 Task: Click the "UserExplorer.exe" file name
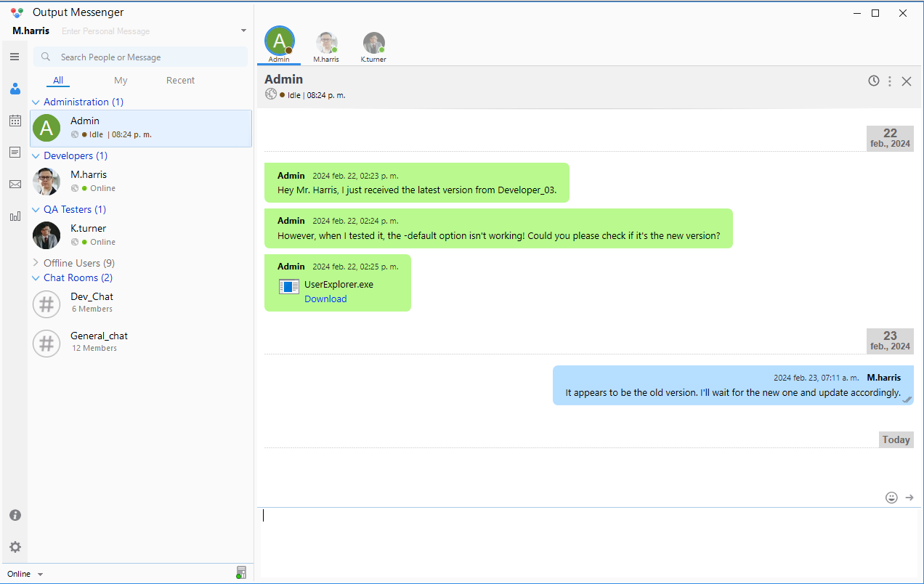click(339, 285)
